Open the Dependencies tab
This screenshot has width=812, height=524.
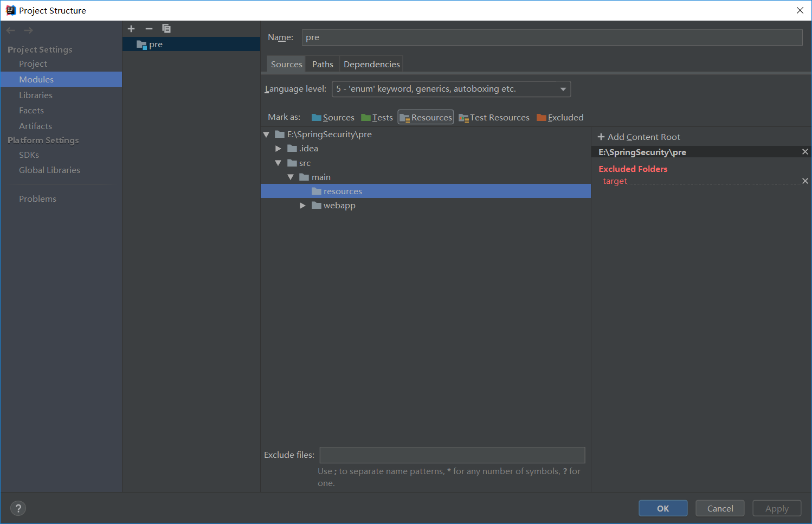[371, 63]
